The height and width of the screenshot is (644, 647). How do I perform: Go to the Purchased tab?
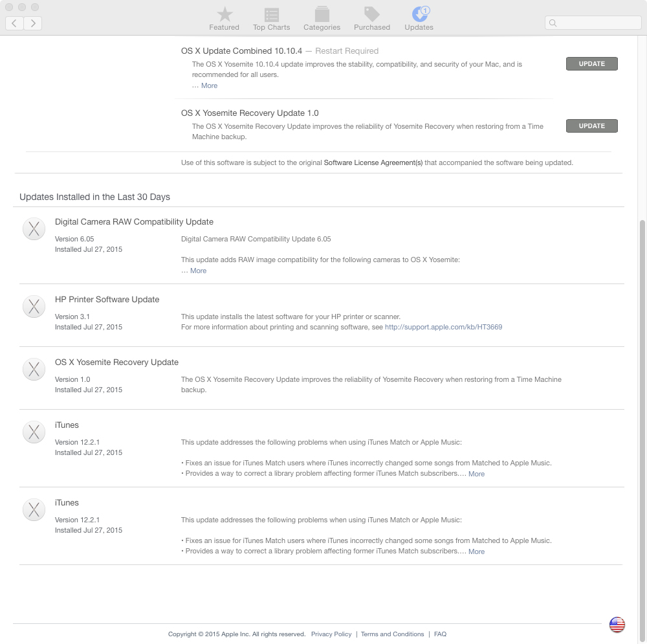point(372,19)
